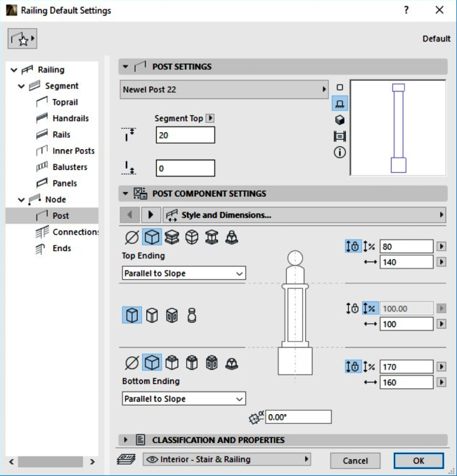Click the info icon beside preview
The image size is (457, 476).
[340, 153]
